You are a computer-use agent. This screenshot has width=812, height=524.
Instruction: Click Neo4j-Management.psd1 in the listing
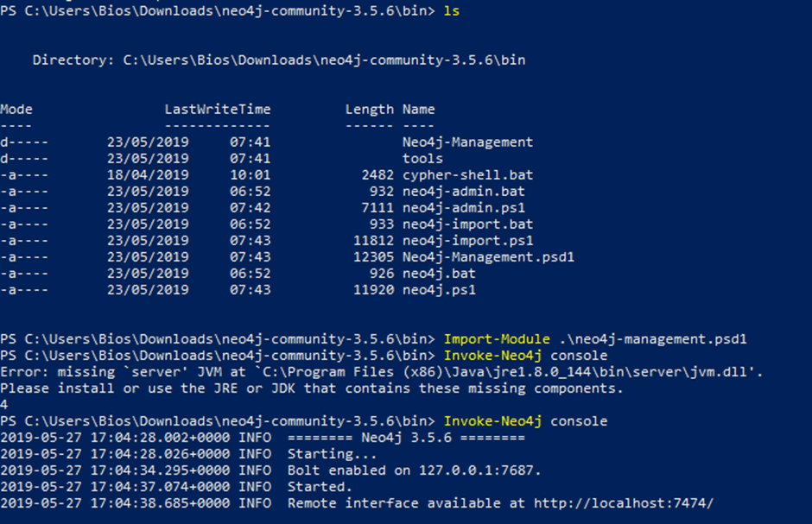[x=488, y=257]
